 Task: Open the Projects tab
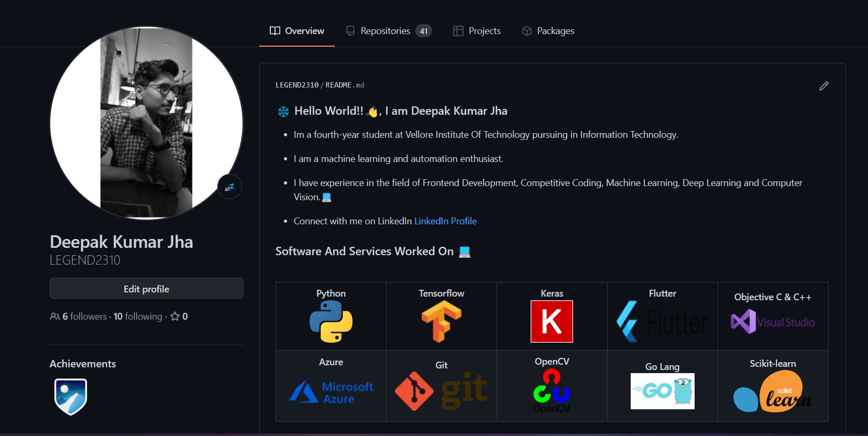pyautogui.click(x=477, y=31)
